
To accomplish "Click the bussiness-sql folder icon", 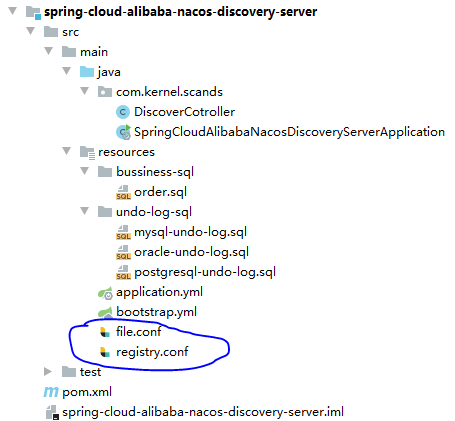I will (105, 172).
